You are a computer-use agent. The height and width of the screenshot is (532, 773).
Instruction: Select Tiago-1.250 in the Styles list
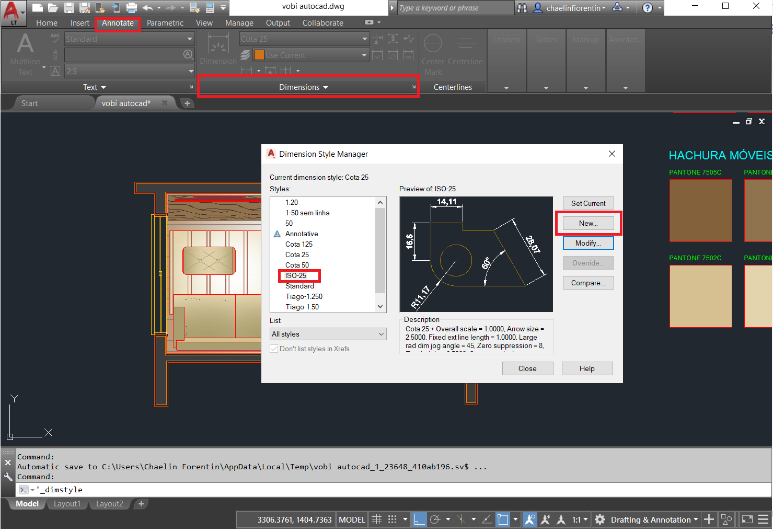click(304, 296)
